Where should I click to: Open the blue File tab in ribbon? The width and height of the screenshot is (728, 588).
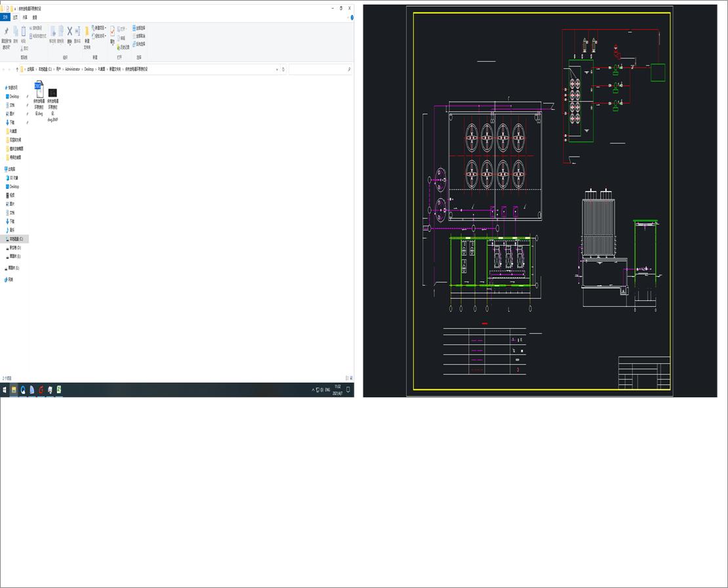pos(5,18)
